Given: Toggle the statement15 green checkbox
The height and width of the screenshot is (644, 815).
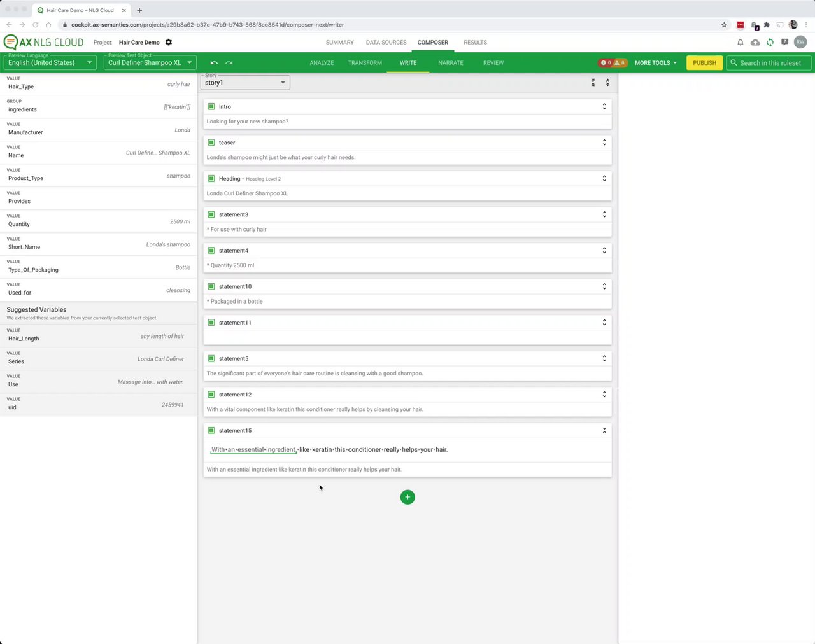Looking at the screenshot, I should [x=211, y=430].
